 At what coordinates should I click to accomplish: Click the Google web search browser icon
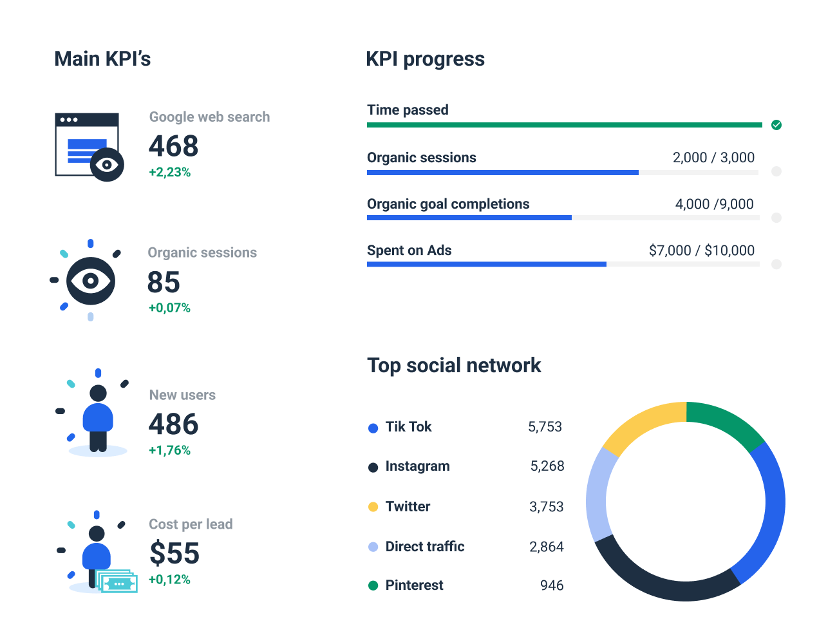[89, 147]
